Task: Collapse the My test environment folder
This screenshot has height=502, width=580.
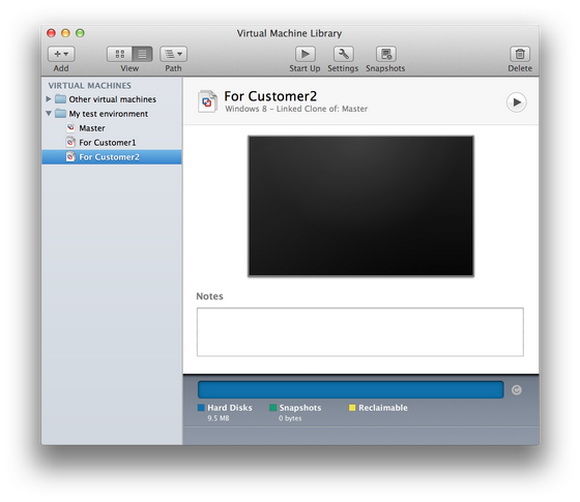Action: pos(48,113)
